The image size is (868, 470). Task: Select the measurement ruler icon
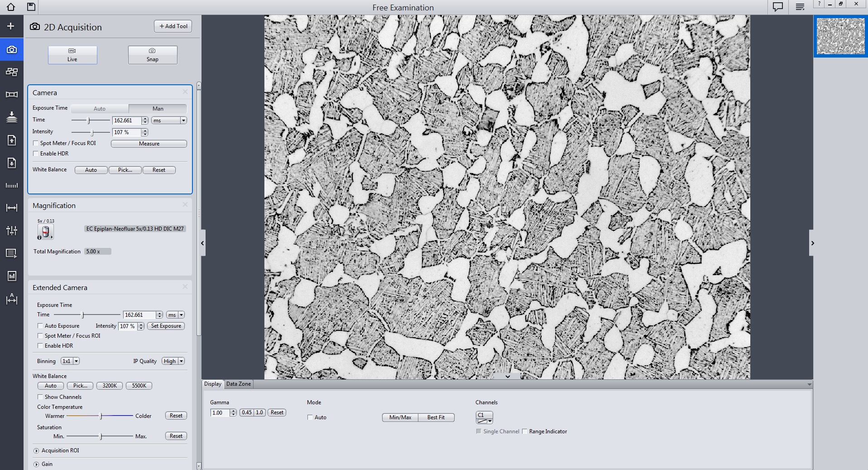click(11, 208)
